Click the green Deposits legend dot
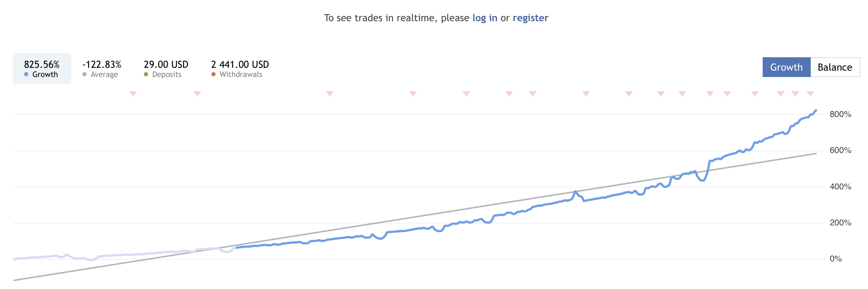868x289 pixels. coord(146,74)
